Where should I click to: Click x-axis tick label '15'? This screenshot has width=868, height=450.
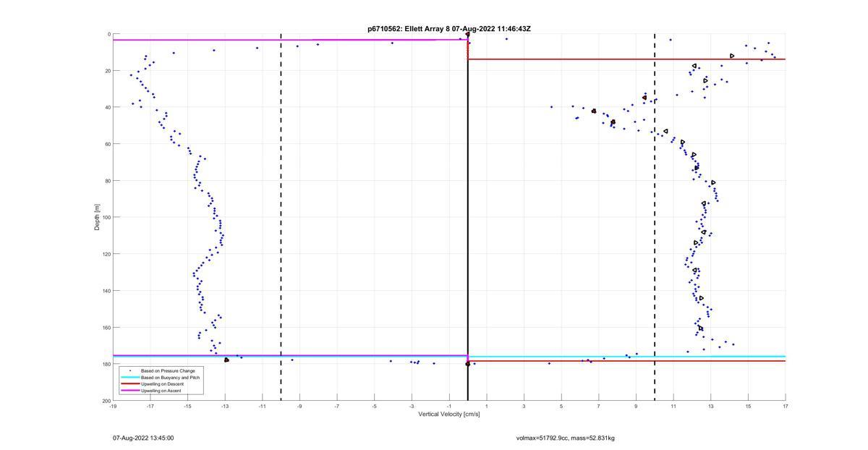coord(748,406)
